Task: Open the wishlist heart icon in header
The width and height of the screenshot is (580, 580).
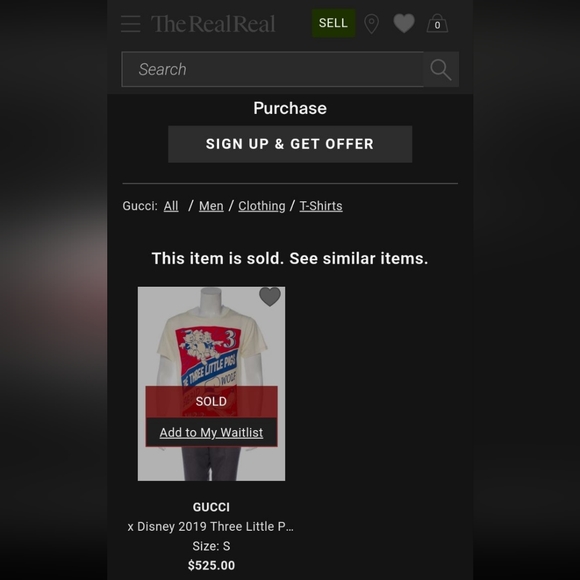Action: (x=404, y=23)
